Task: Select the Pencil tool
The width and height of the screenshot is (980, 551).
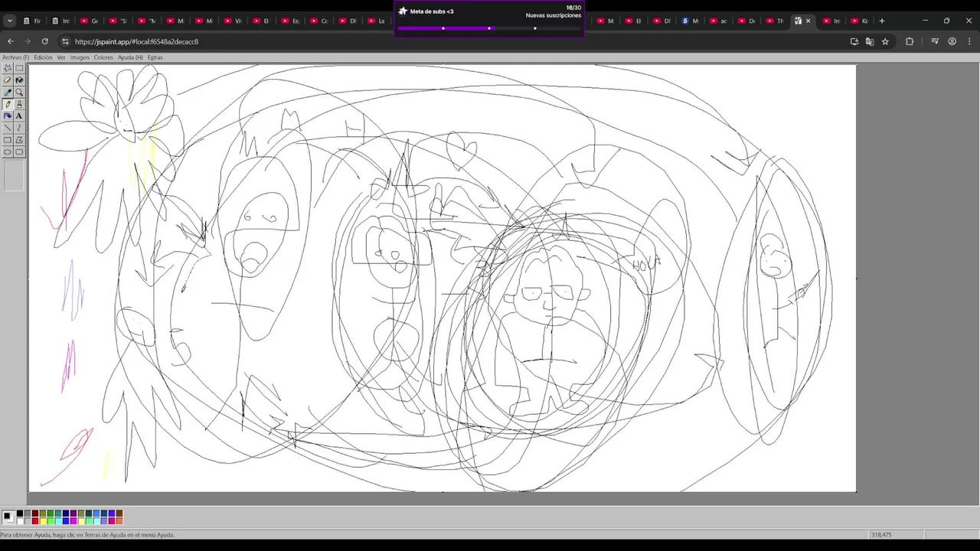Action: pyautogui.click(x=8, y=104)
